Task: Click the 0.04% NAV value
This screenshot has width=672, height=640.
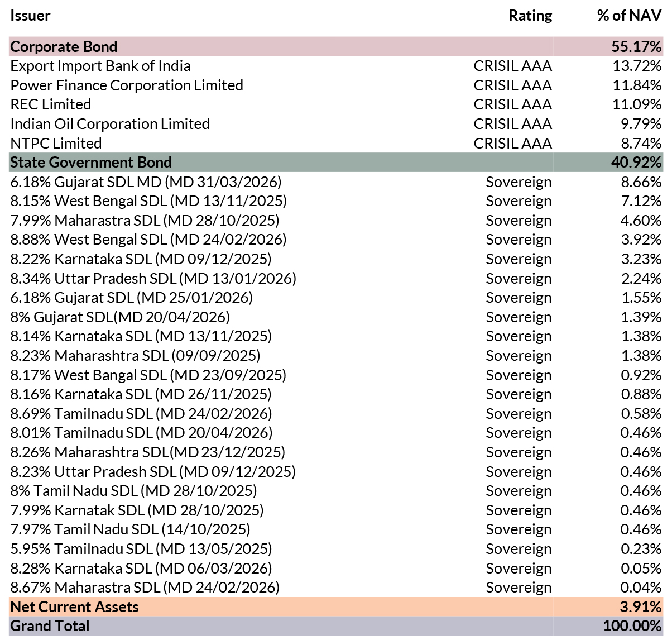Action: (641, 588)
